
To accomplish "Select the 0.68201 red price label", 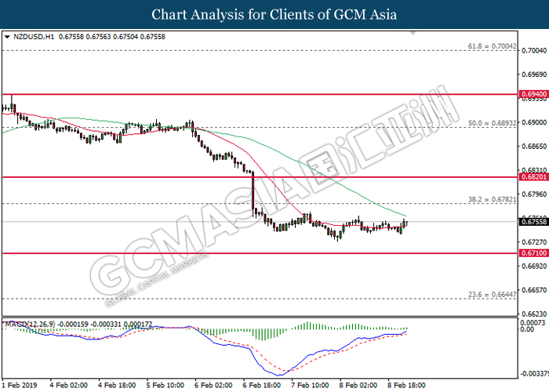I will [x=533, y=177].
